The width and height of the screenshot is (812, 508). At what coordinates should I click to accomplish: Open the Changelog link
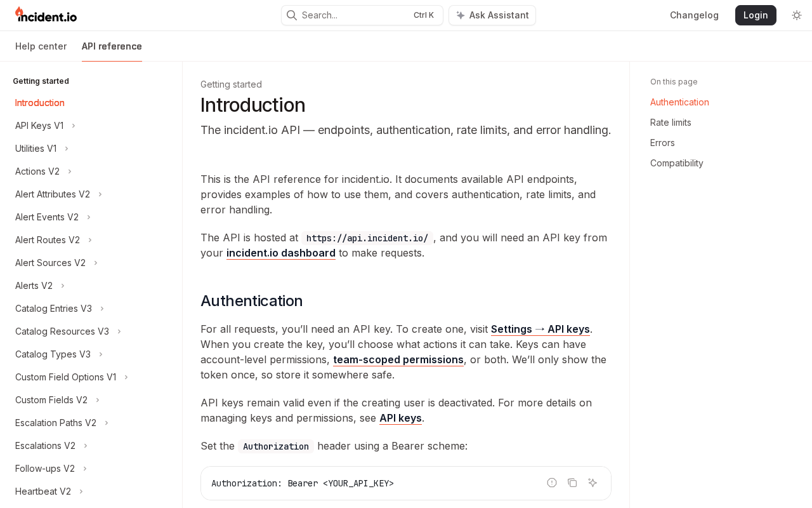click(694, 15)
